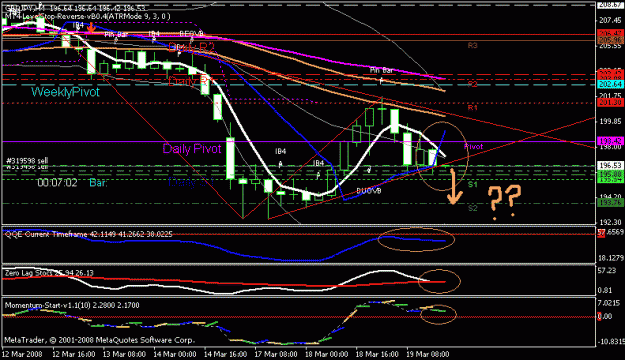Select the cyan 202.64 price tag

[x=610, y=84]
